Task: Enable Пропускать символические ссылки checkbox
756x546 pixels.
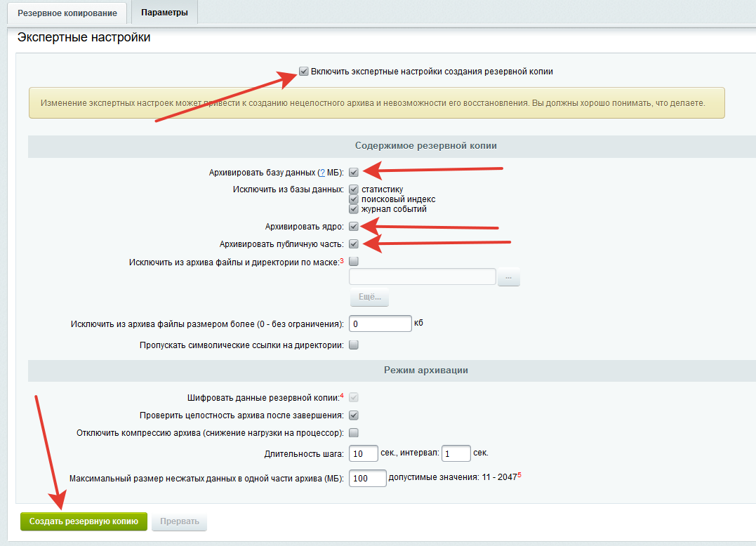Action: pos(354,345)
